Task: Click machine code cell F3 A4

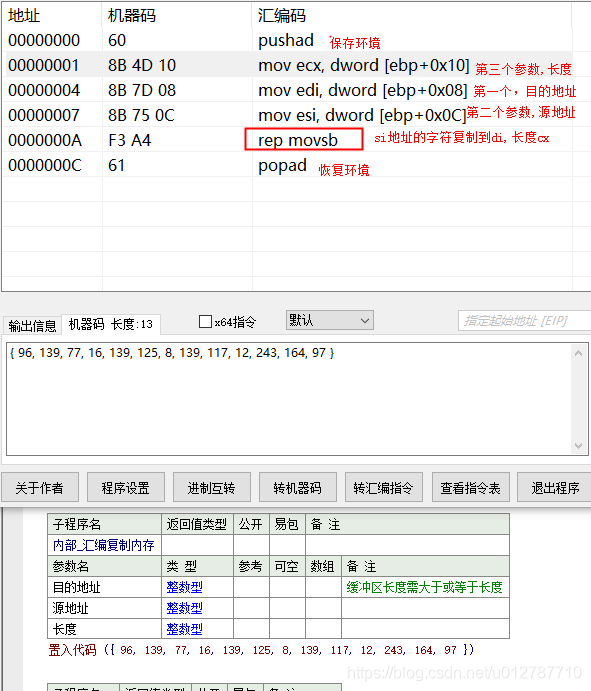Action: (x=130, y=141)
